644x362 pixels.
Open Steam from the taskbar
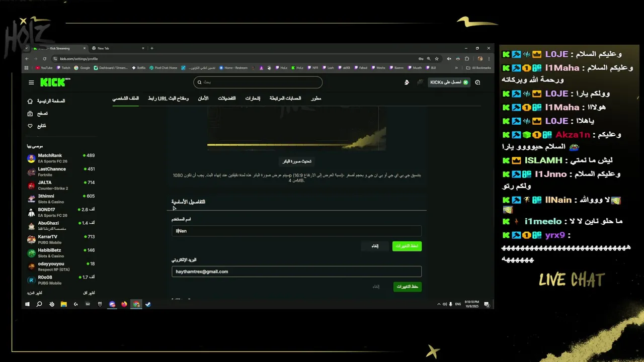pos(148,304)
